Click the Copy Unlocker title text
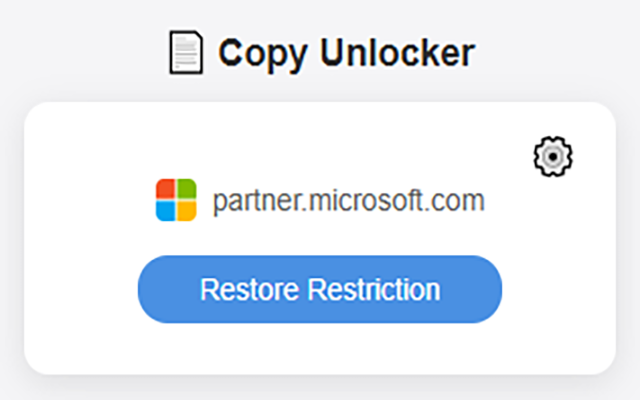 346,53
